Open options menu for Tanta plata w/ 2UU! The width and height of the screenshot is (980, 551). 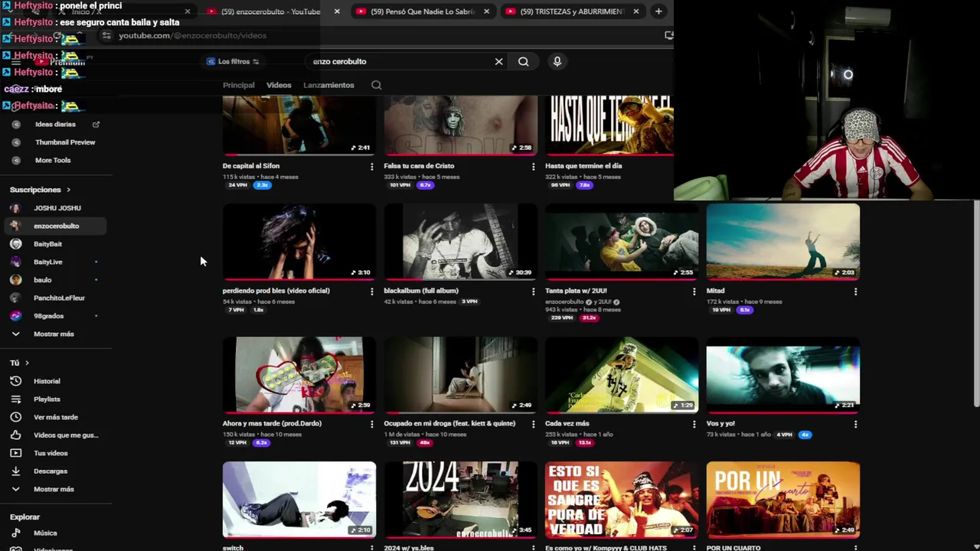pyautogui.click(x=694, y=292)
